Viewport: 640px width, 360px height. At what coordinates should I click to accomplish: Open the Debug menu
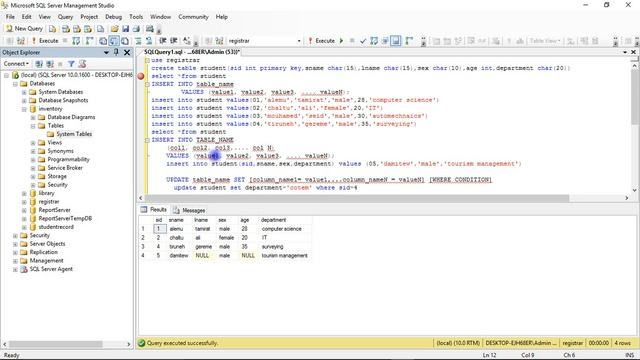coord(113,17)
